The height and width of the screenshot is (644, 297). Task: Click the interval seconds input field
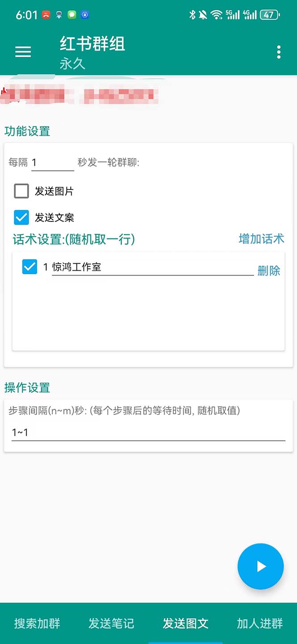click(52, 162)
